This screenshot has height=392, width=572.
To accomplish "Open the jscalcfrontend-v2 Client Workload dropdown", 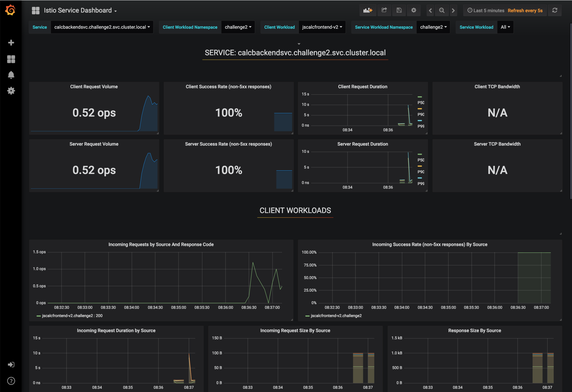I will [x=322, y=27].
